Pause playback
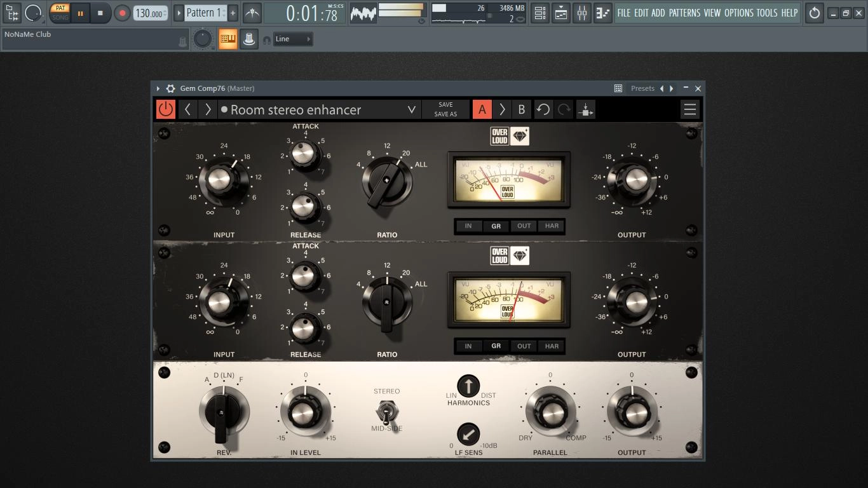The height and width of the screenshot is (488, 868). [x=80, y=13]
